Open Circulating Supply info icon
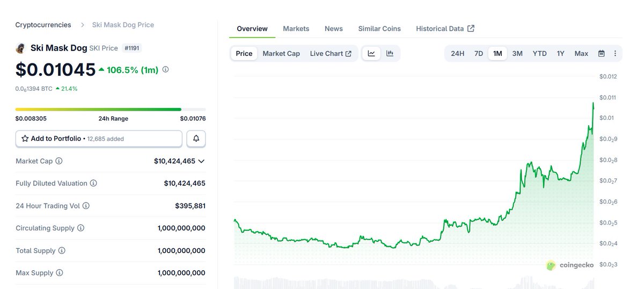The image size is (644, 289). click(80, 228)
